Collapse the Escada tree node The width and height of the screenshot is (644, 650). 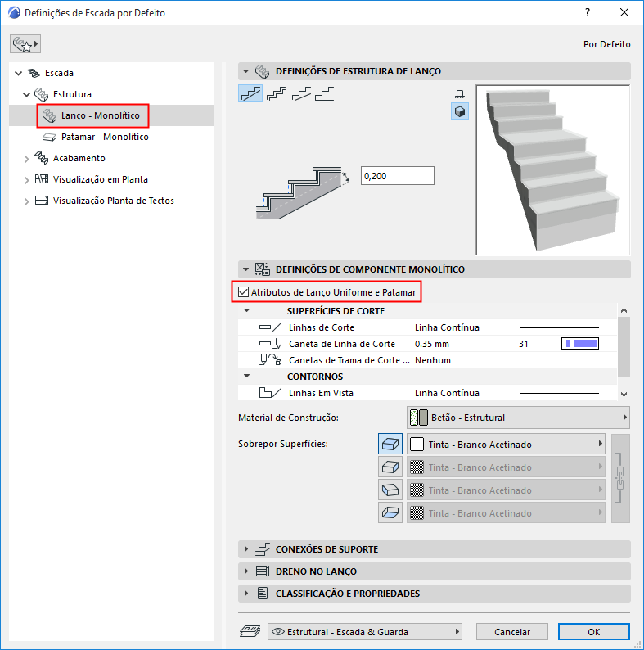pos(18,74)
